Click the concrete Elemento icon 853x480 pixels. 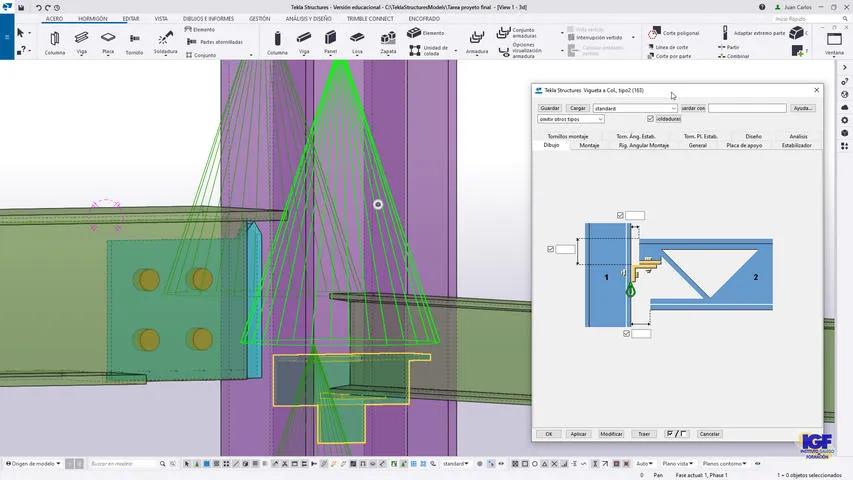pyautogui.click(x=415, y=33)
